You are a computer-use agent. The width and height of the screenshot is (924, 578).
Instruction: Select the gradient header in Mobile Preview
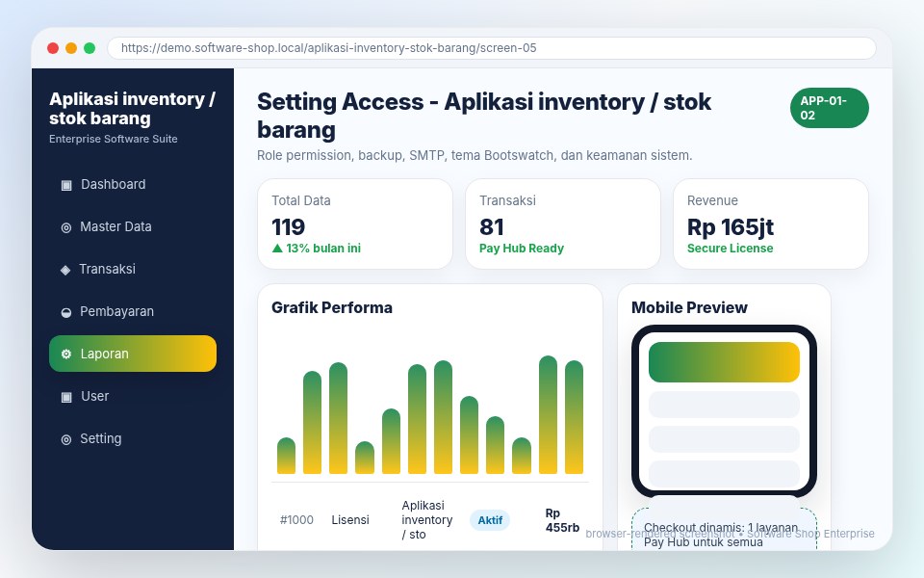[x=724, y=362]
